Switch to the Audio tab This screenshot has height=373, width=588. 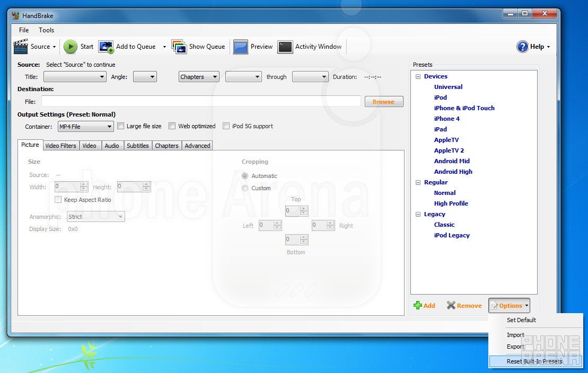[x=112, y=146]
